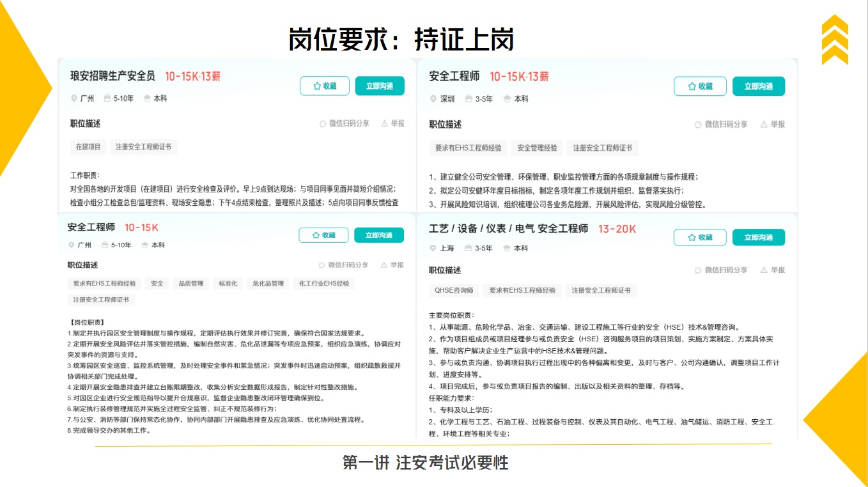Click 立即沟通 for the 琅安招聘生产安全员 job

(380, 86)
